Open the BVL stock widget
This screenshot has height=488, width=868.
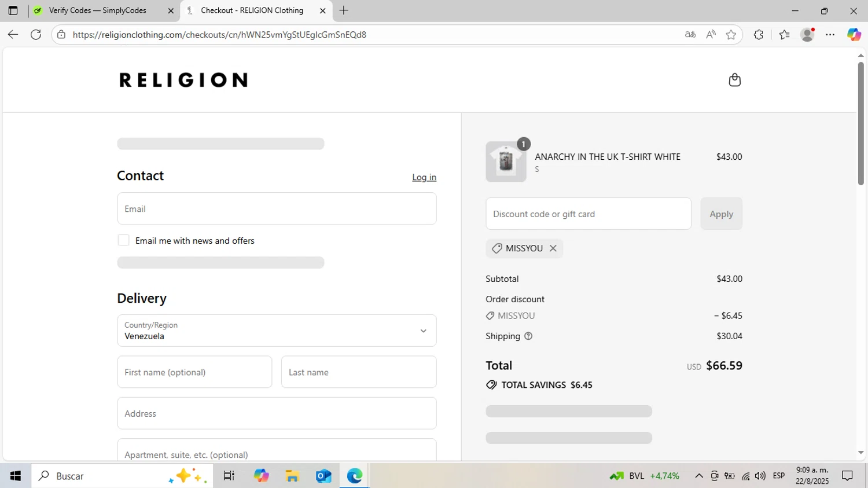(x=645, y=476)
